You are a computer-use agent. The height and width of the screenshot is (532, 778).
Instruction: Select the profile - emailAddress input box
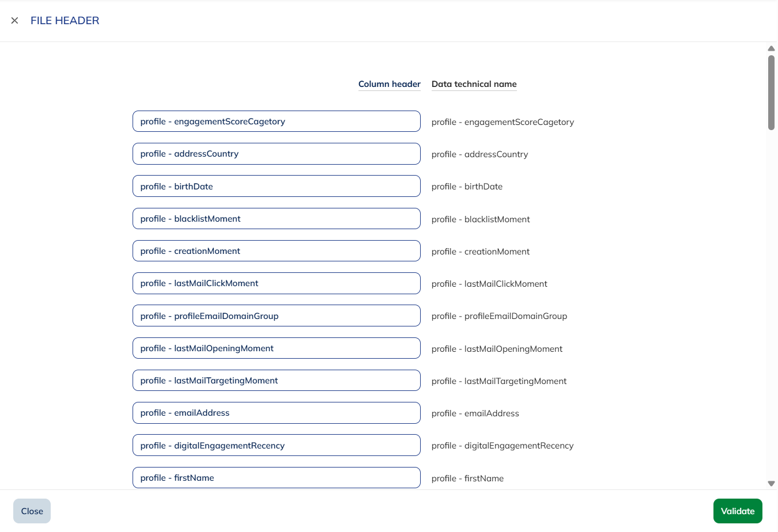coord(276,413)
